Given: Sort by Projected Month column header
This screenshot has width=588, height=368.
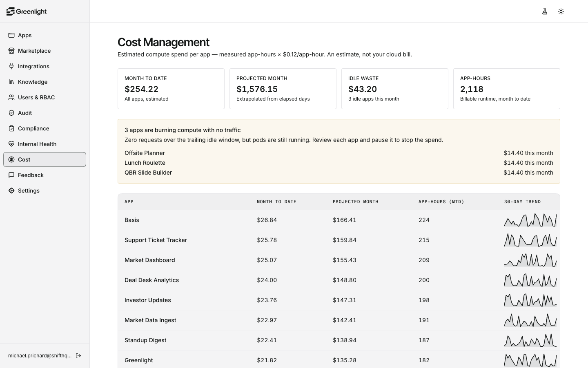Looking at the screenshot, I should click(x=355, y=202).
